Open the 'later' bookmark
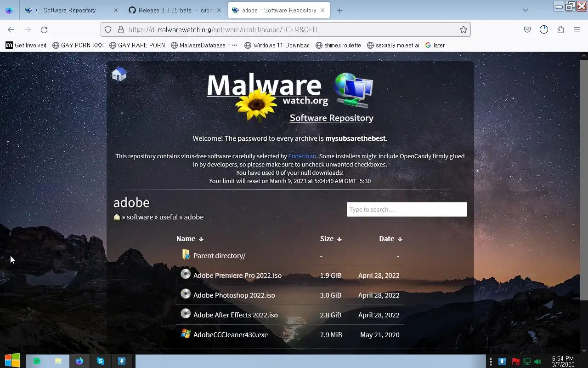This screenshot has width=588, height=368. click(435, 45)
